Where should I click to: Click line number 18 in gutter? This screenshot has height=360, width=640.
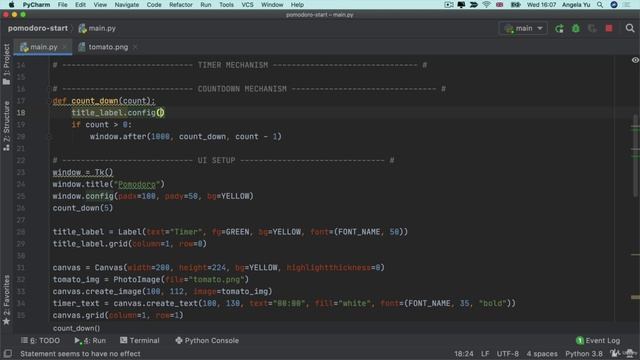pyautogui.click(x=21, y=113)
